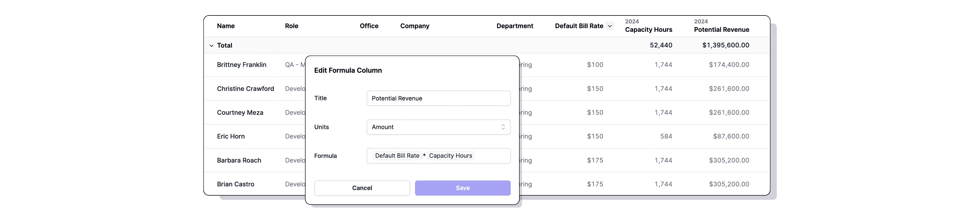Select the Capacity Hours formula token
This screenshot has height=215, width=980.
[x=450, y=155]
